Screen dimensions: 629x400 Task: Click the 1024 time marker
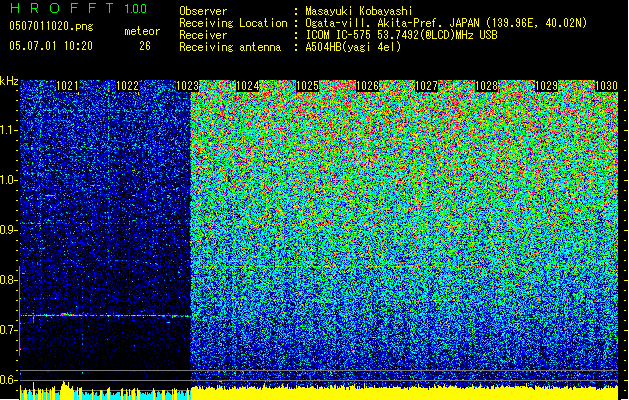(248, 86)
